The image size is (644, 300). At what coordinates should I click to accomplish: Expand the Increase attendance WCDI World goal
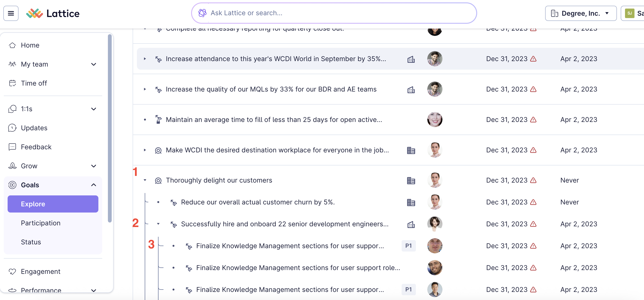click(145, 59)
